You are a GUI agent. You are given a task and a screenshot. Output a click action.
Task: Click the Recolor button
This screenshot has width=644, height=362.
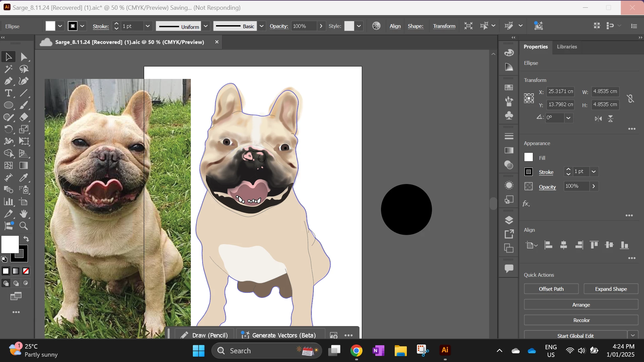point(581,320)
